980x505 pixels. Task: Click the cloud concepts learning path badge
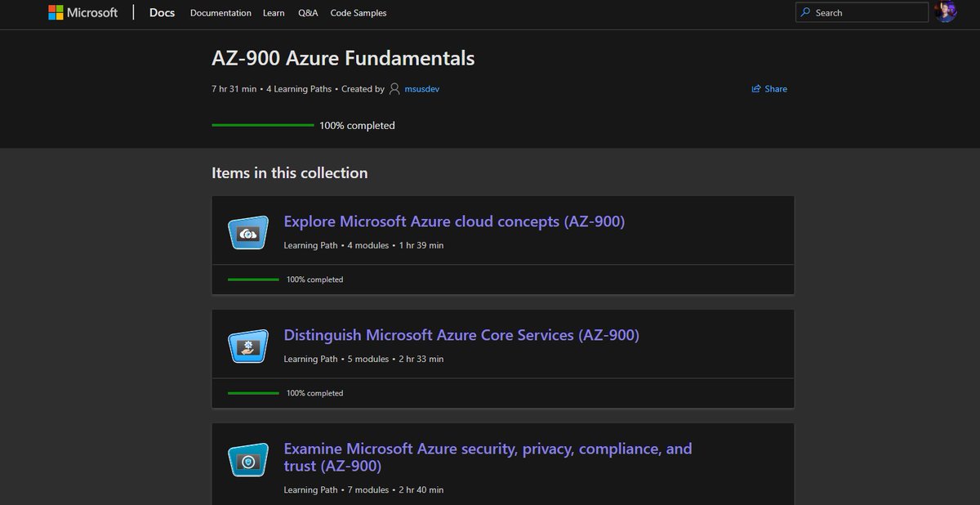pyautogui.click(x=248, y=234)
